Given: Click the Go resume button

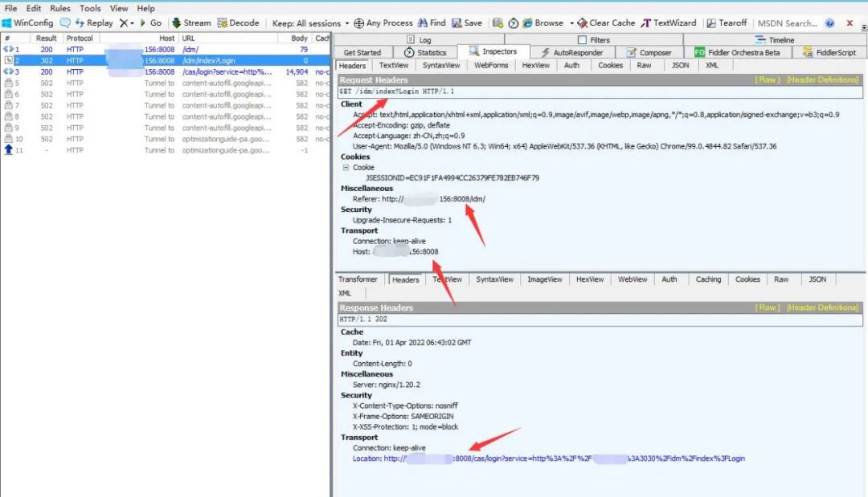Looking at the screenshot, I should point(150,22).
